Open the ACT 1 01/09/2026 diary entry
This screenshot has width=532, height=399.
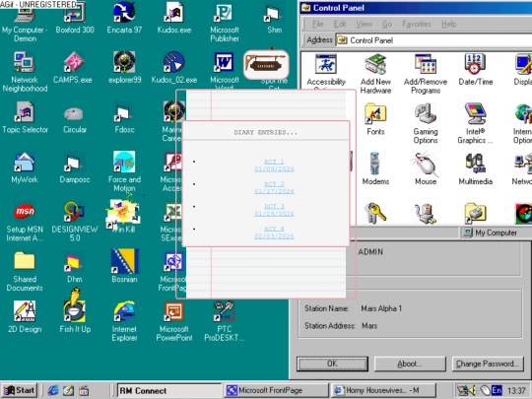[274, 166]
